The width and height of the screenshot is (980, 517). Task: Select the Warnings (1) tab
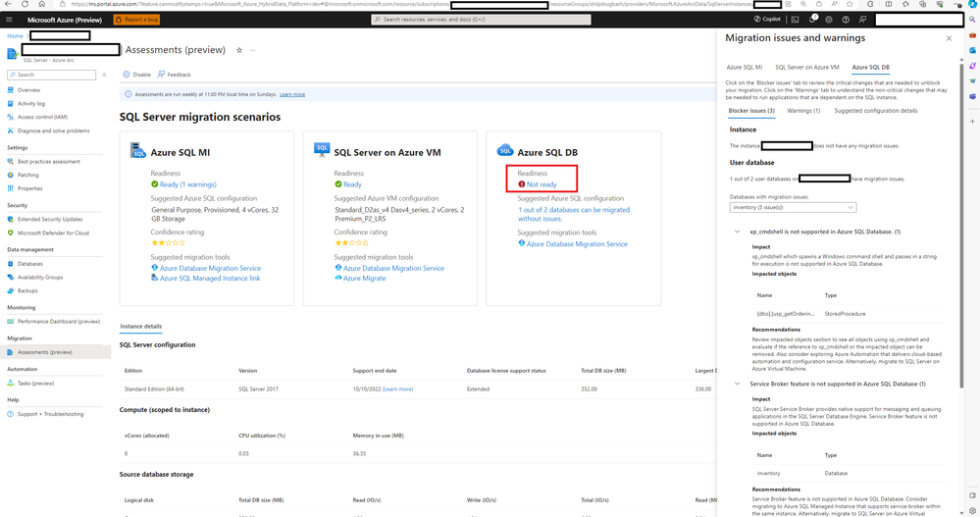pyautogui.click(x=803, y=111)
